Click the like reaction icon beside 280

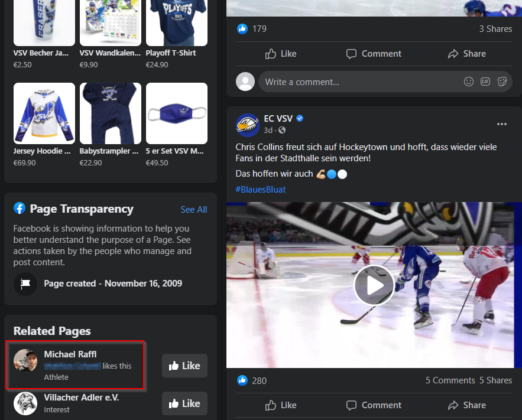(x=242, y=380)
